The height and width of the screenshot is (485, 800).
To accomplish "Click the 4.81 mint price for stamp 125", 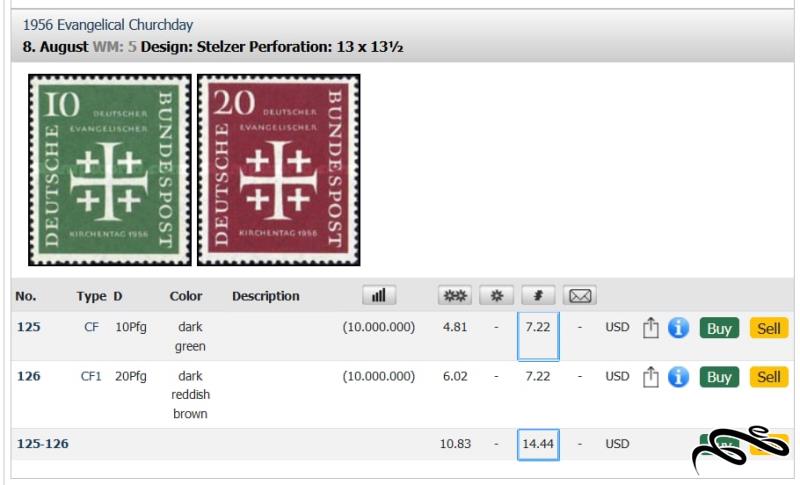I will (x=455, y=327).
